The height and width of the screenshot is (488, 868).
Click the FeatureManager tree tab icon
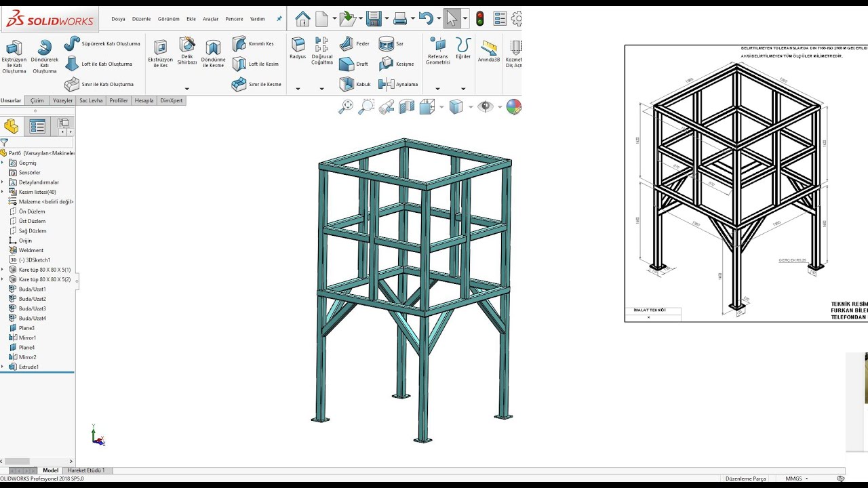(x=11, y=126)
